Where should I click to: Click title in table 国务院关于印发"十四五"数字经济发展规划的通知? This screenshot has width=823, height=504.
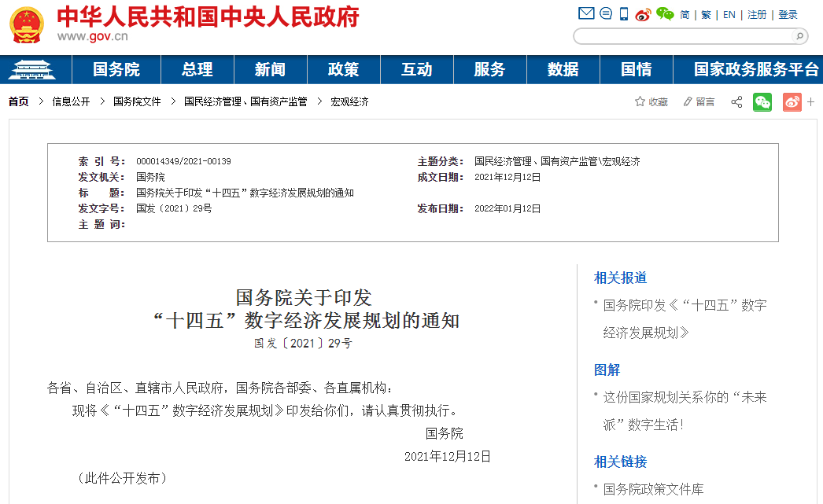pyautogui.click(x=245, y=193)
